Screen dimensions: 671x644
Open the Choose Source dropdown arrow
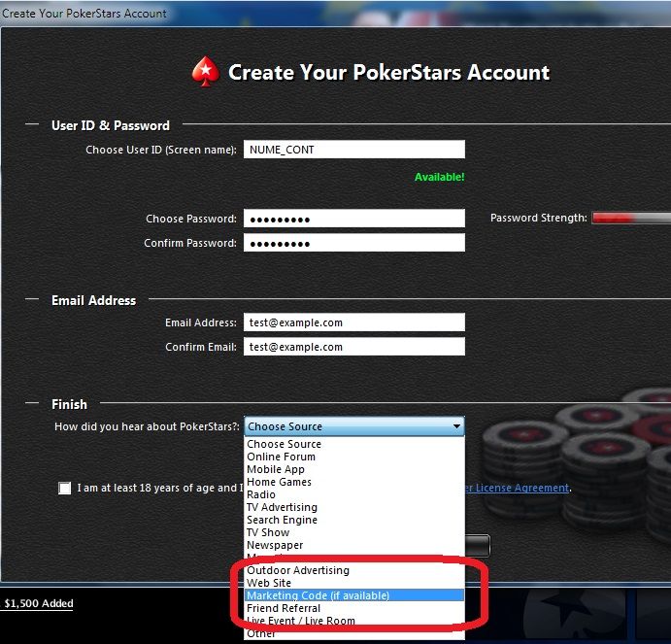point(456,426)
